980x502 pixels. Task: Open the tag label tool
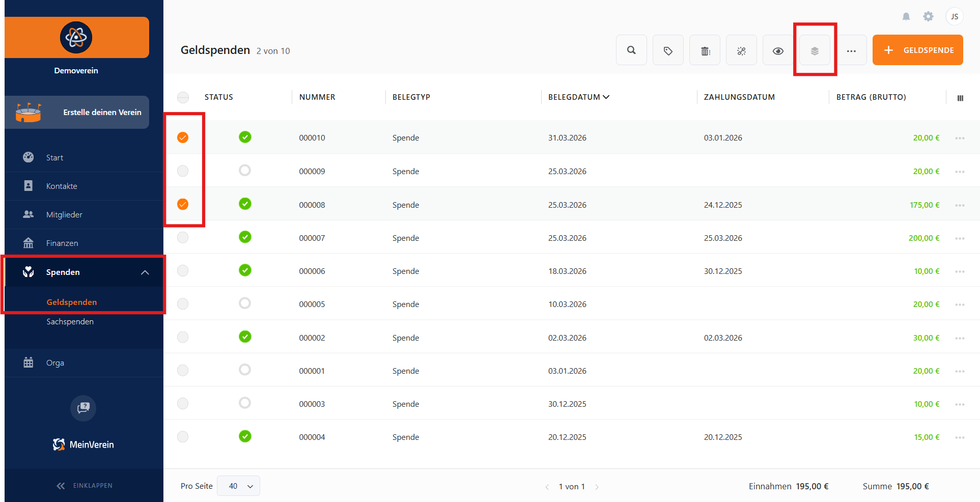click(x=668, y=50)
